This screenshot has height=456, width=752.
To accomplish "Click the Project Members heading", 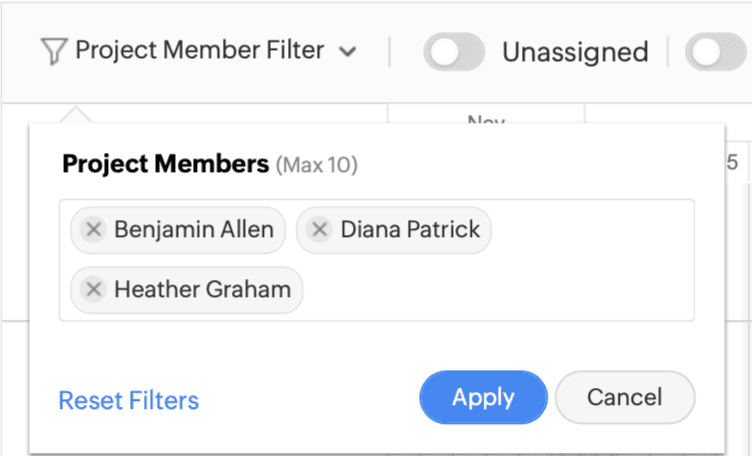I will pyautogui.click(x=165, y=164).
